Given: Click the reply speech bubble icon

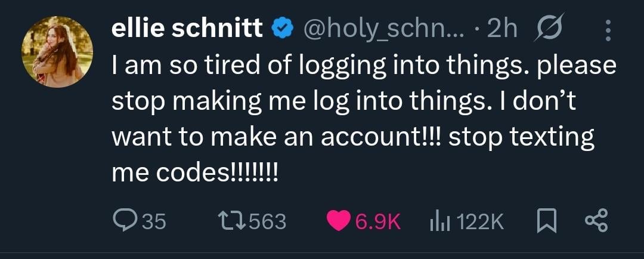Looking at the screenshot, I should click(125, 221).
